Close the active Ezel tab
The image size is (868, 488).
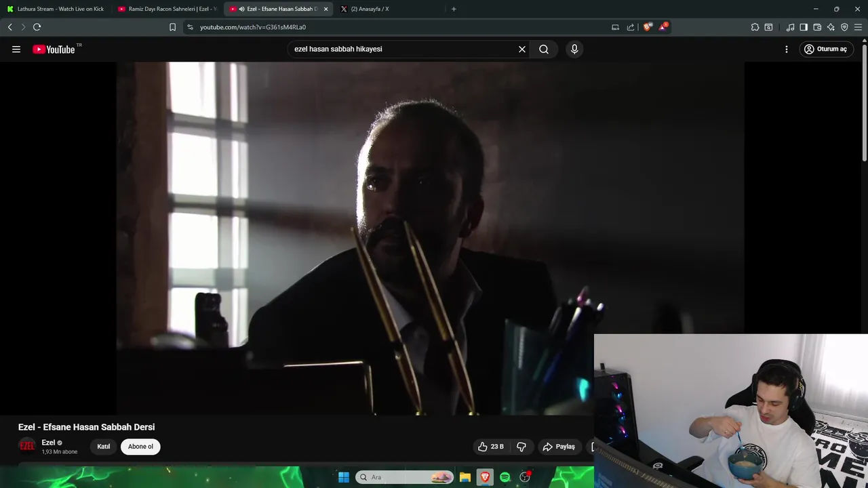click(325, 9)
